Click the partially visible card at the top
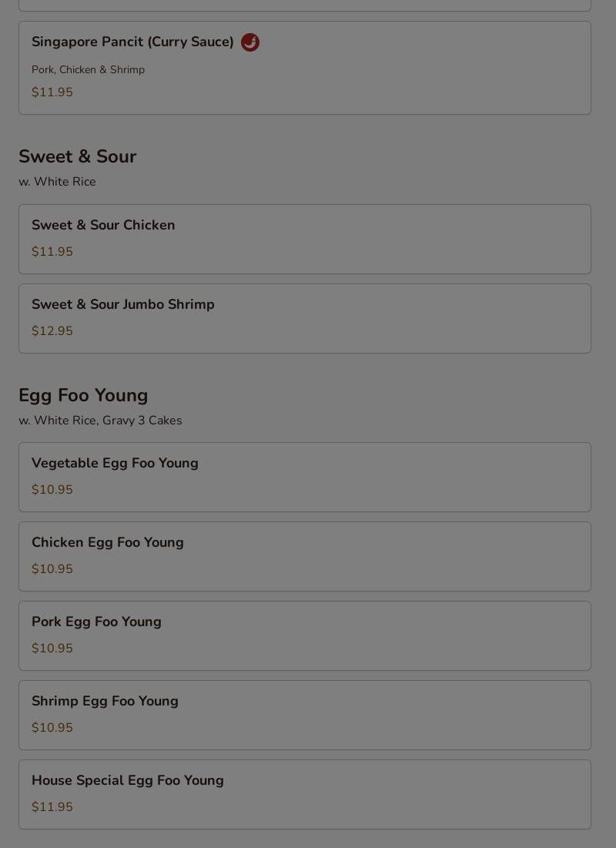Viewport: 616px width, 848px height. 305,5
